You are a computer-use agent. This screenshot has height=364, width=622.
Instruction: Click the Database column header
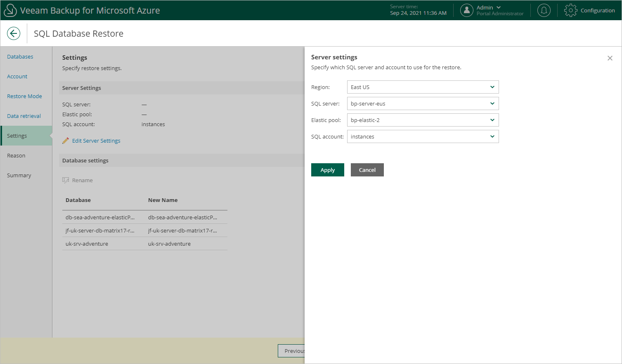[x=78, y=200]
